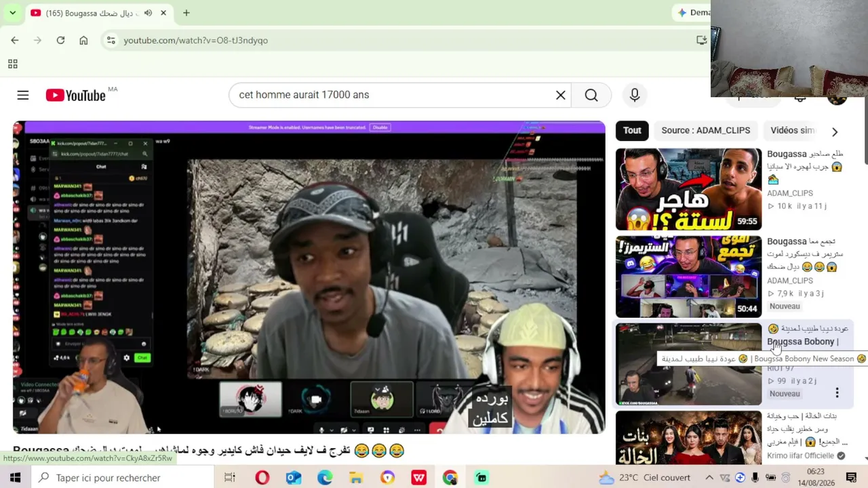Show hidden system tray icons
Image resolution: width=868 pixels, height=488 pixels.
(709, 478)
